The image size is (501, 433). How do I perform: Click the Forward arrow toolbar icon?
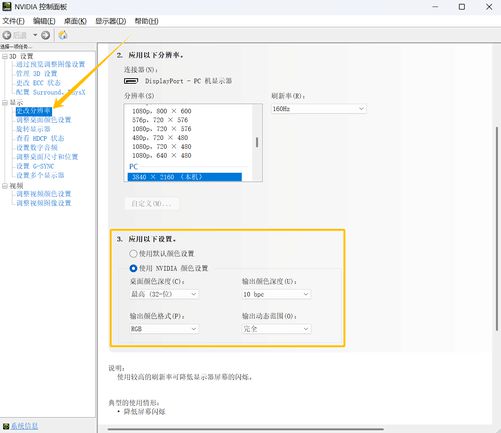click(46, 35)
